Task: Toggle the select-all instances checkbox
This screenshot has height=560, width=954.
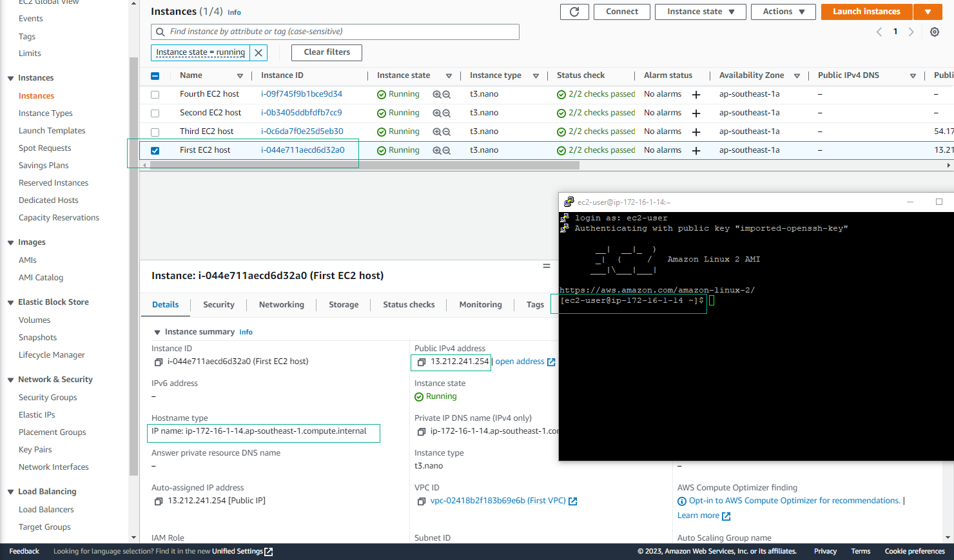Action: pyautogui.click(x=155, y=76)
